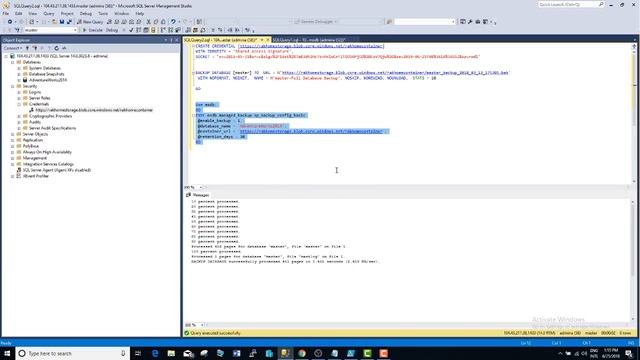Viewport: 640px width, 360px height.
Task: Click the server root node in Object Explorer
Action: [62, 56]
